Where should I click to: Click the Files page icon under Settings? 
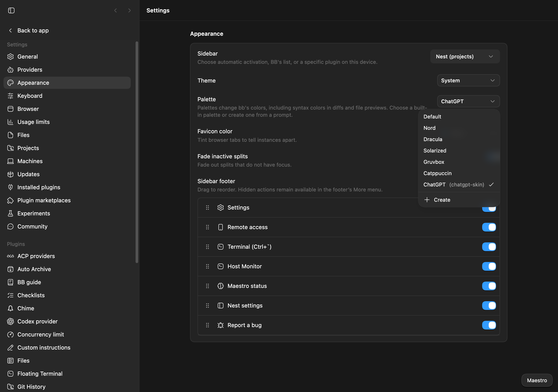click(10, 135)
